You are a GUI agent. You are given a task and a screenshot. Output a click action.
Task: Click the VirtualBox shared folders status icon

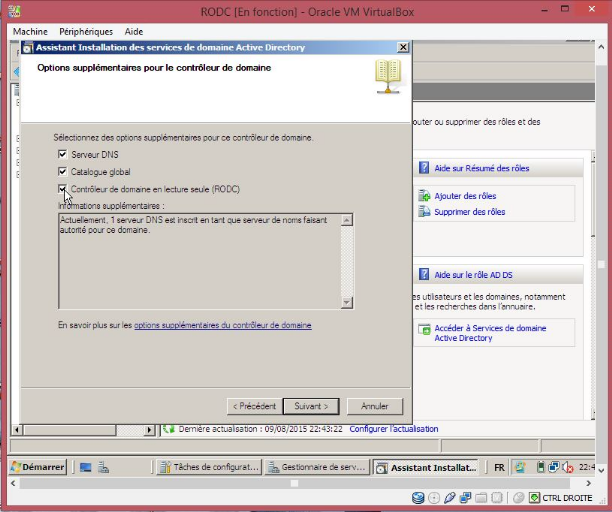coord(481,498)
